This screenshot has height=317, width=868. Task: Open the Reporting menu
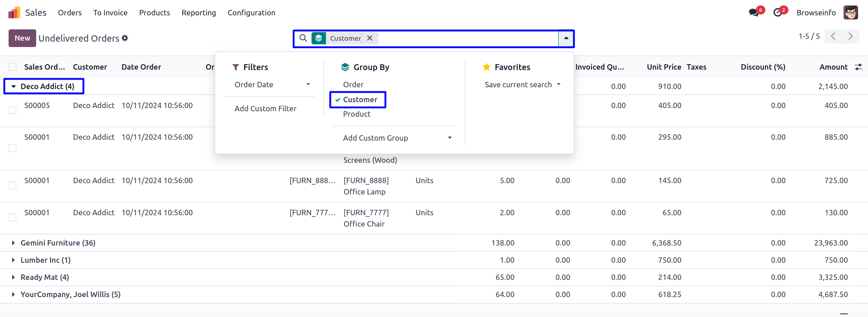pos(198,13)
